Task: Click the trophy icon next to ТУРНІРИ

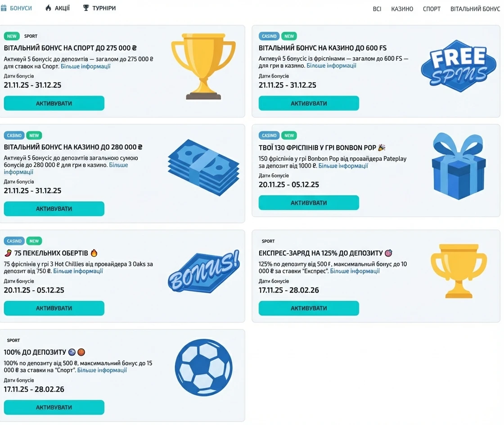Action: click(85, 8)
